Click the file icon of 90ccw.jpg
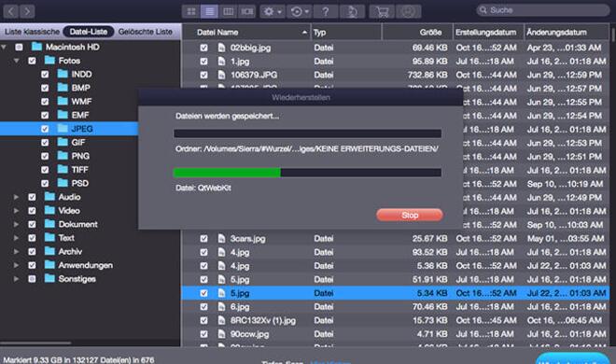Viewport: 616px width, 364px height. (221, 334)
